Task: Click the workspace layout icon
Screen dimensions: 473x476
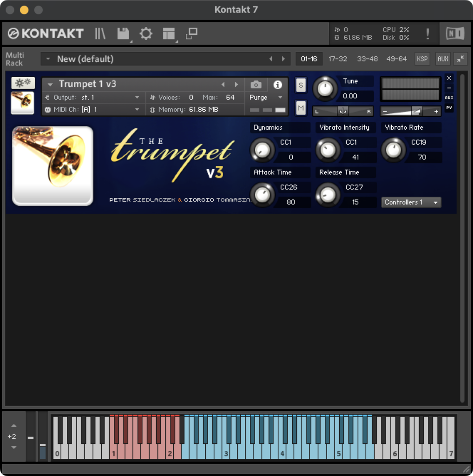Action: (169, 33)
